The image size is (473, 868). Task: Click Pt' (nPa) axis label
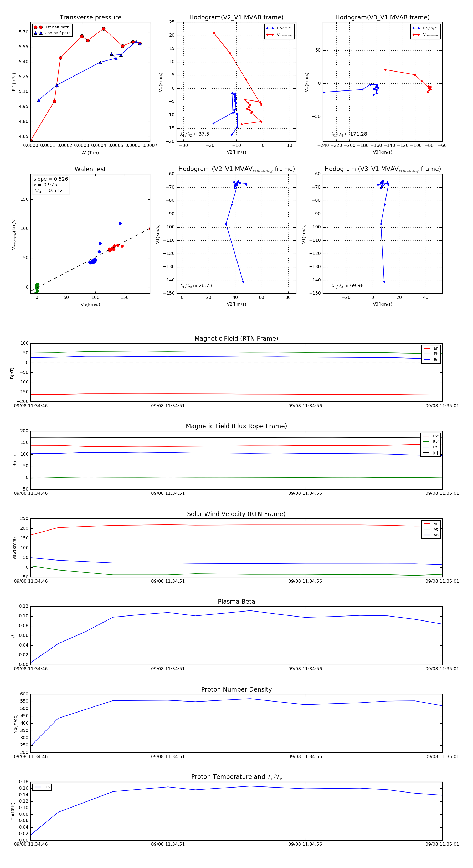(x=14, y=82)
